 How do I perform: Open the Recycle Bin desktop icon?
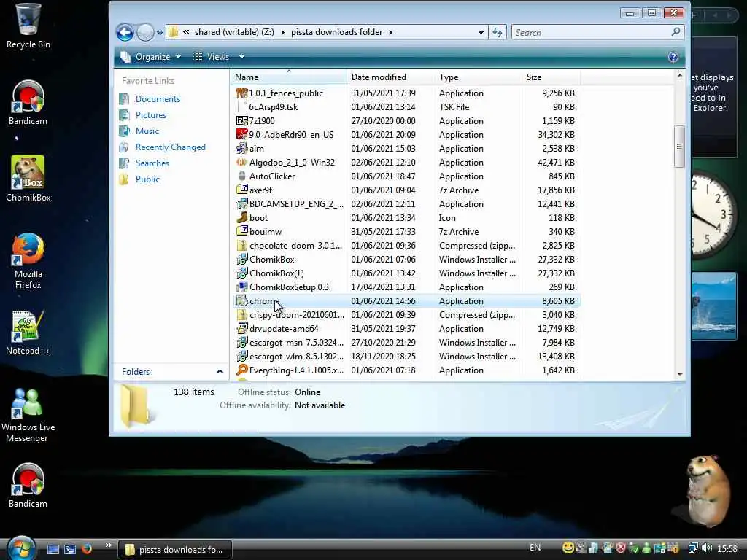(28, 26)
